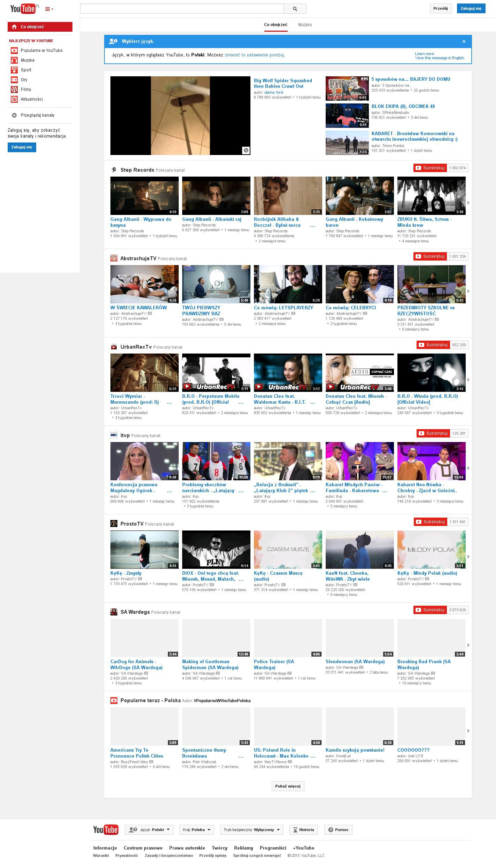
Task: Open the Aktualności news icon
Action: tap(14, 99)
